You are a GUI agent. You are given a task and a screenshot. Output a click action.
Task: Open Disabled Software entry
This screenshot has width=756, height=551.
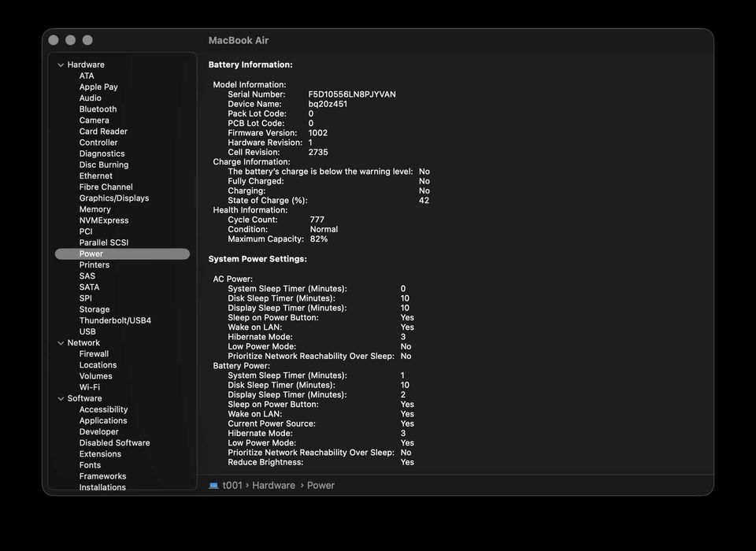pyautogui.click(x=114, y=442)
